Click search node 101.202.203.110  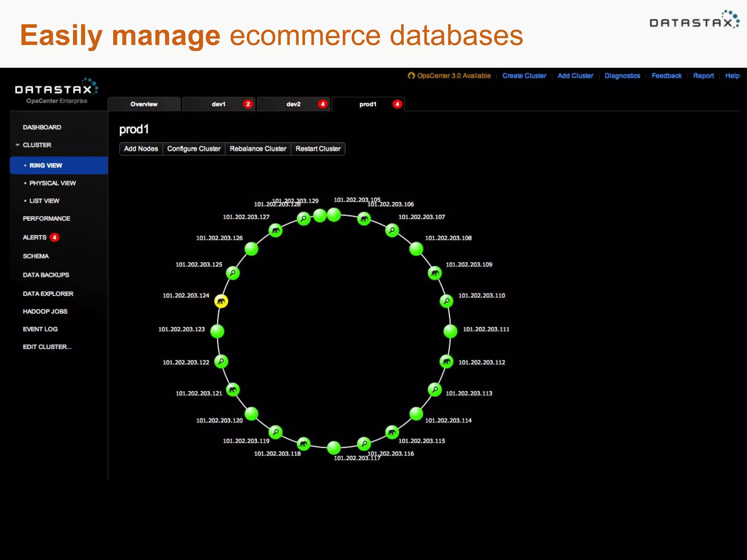click(x=446, y=301)
